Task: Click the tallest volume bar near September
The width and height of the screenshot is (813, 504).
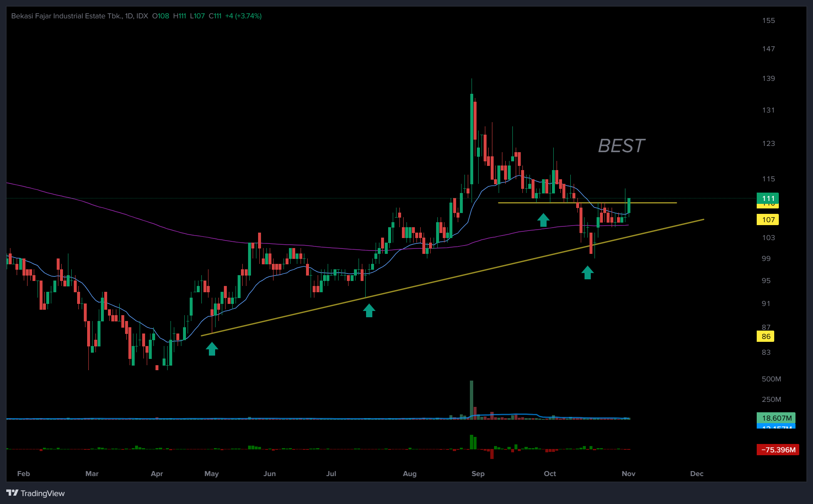Action: 472,398
